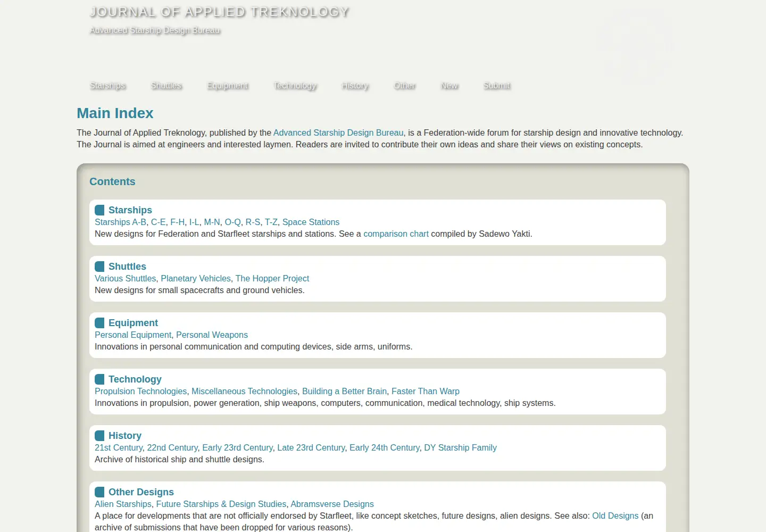Open the Personal Weapons link
This screenshot has width=766, height=532.
(212, 335)
